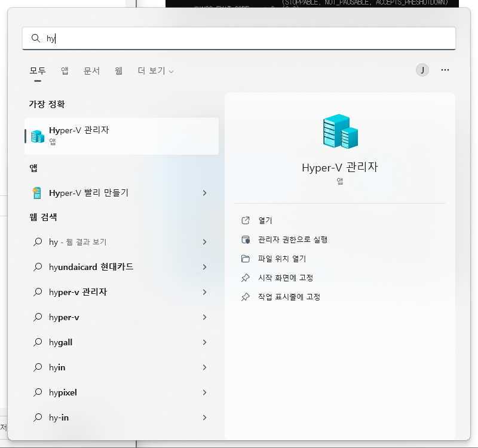Click large Hyper-V 관리자 icon in preview pane
The image size is (478, 448).
tap(340, 131)
